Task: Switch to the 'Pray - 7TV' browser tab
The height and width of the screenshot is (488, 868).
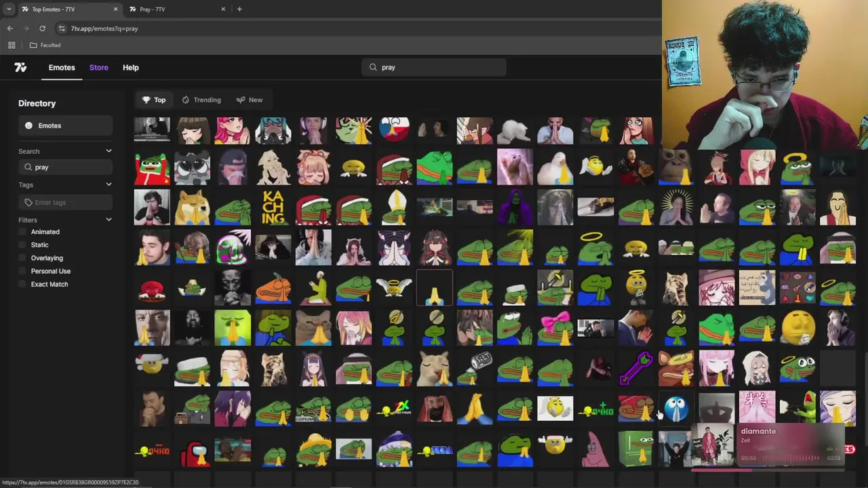Action: [176, 9]
